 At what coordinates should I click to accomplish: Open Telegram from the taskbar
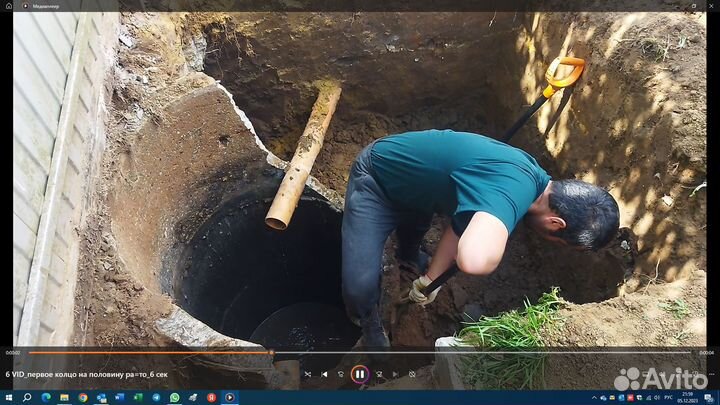(156, 397)
